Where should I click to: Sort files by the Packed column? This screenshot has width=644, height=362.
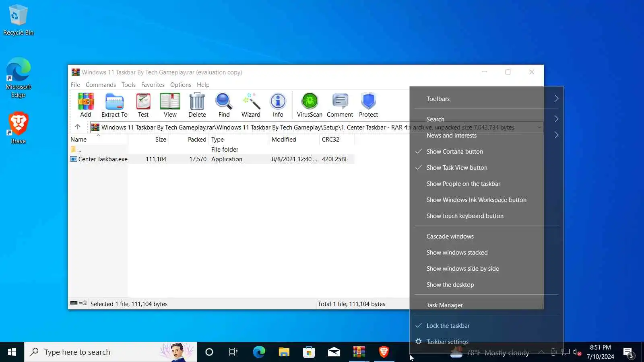pos(188,140)
